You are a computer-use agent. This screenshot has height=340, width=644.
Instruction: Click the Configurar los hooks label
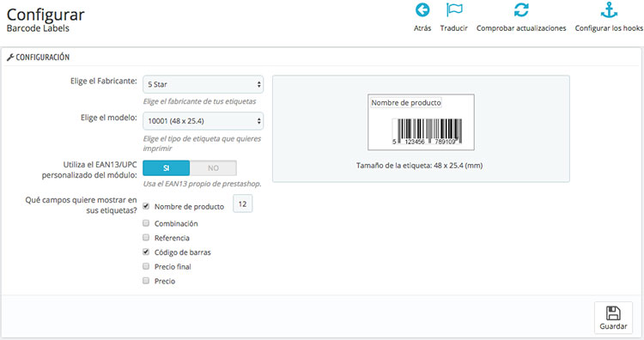coord(609,28)
